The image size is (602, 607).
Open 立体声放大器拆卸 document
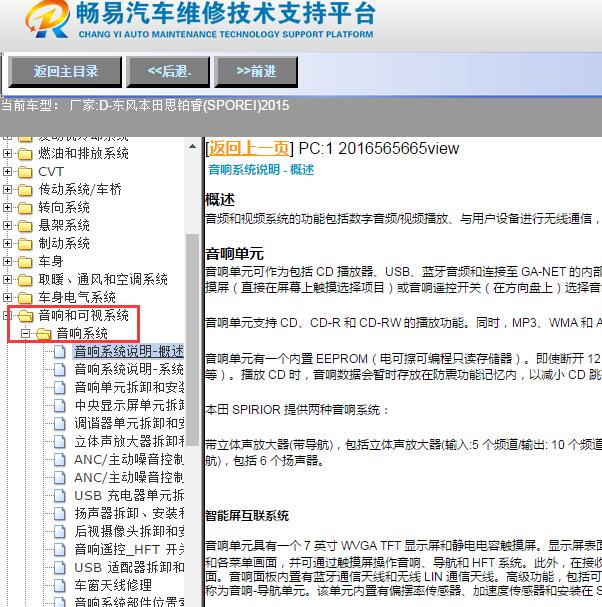coord(129,441)
